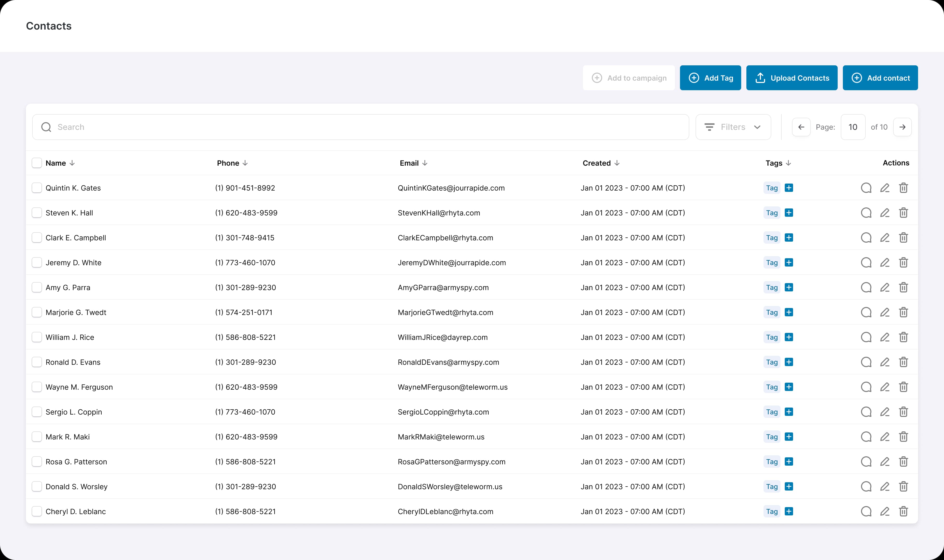
Task: Click email WilliamJRice@dayrep.com
Action: 443,337
